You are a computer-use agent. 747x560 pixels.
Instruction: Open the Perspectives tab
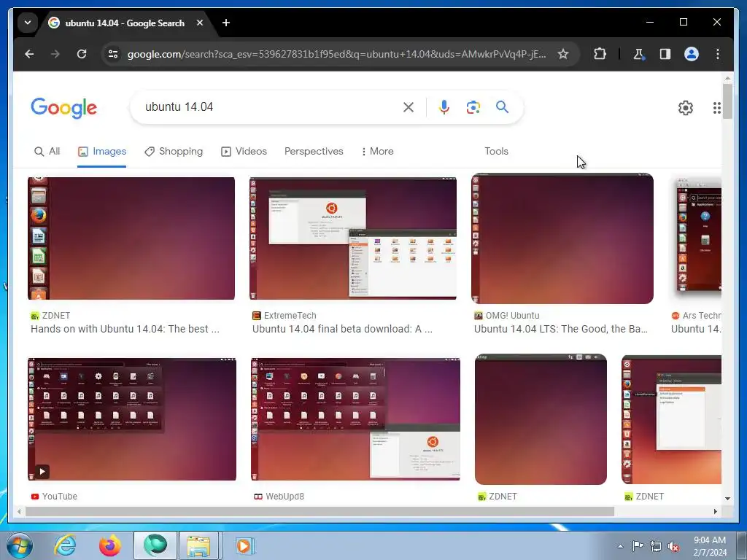tap(314, 152)
